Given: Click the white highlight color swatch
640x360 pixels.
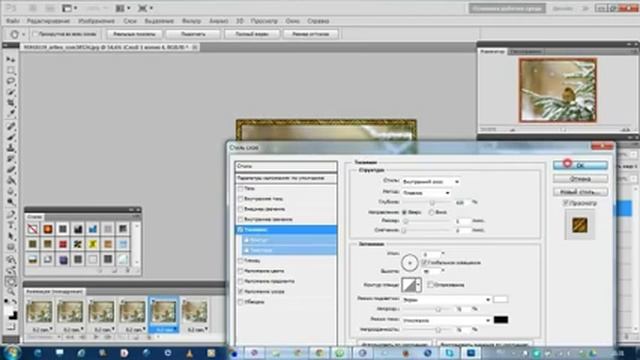Looking at the screenshot, I should (501, 300).
